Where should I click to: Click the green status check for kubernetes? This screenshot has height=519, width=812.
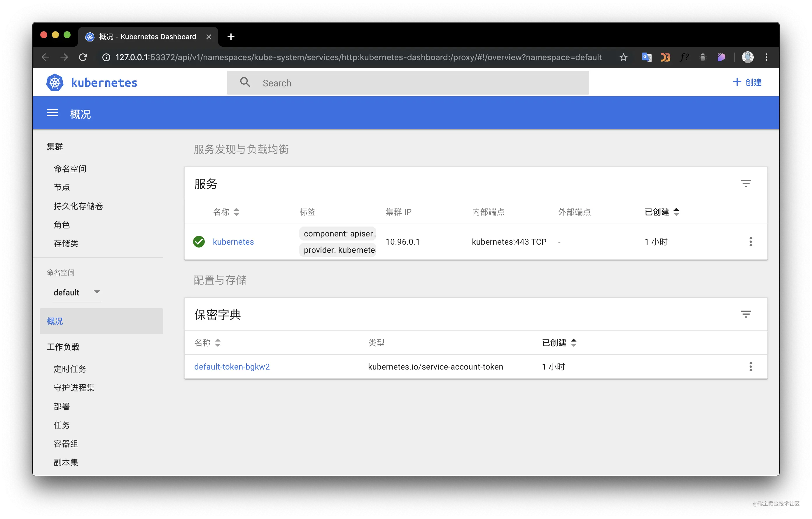click(x=199, y=242)
